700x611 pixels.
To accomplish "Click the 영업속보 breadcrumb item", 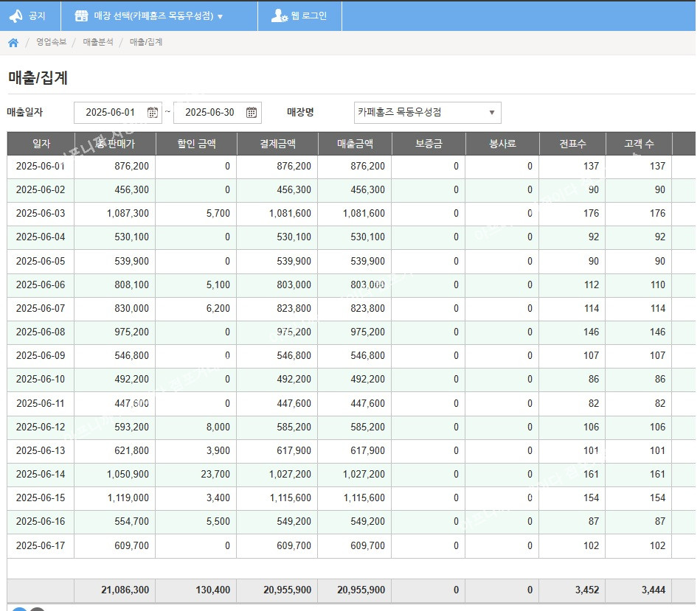I will tap(52, 43).
